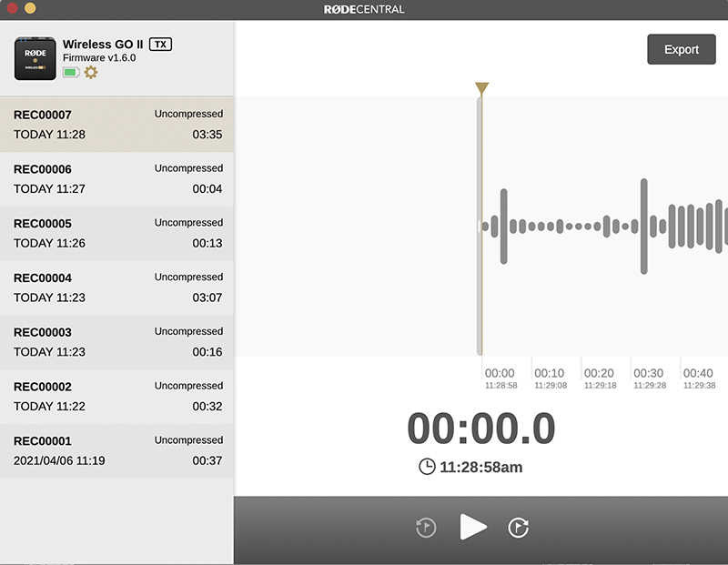Click the 11:28:58am clock time readout
This screenshot has height=565, width=728.
[481, 467]
